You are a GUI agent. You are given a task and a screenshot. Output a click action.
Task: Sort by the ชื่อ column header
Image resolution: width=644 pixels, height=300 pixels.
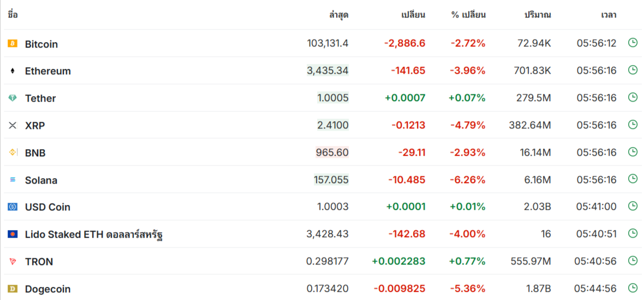(13, 15)
